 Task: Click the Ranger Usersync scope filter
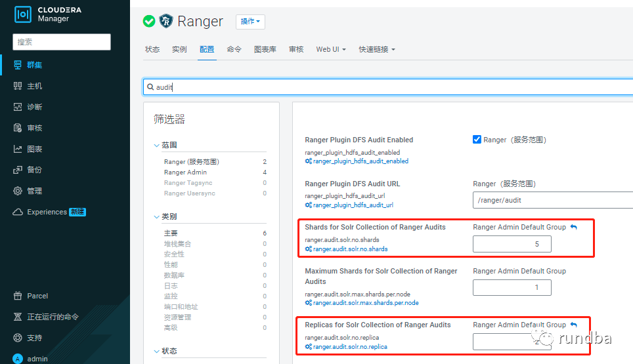pos(189,193)
